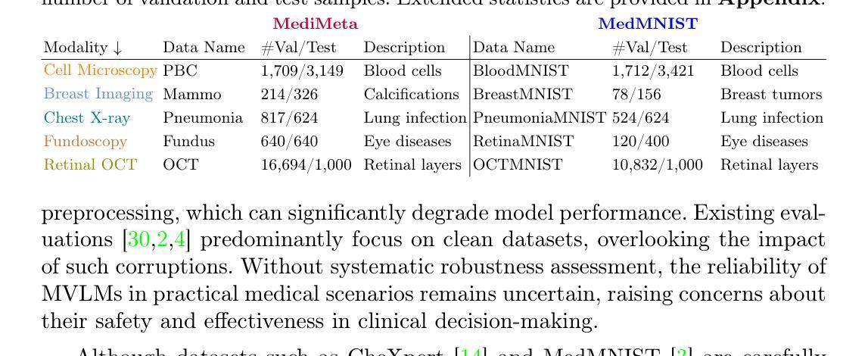Click the RetinaMNIST table entry
The width and height of the screenshot is (868, 356).
[x=523, y=141]
